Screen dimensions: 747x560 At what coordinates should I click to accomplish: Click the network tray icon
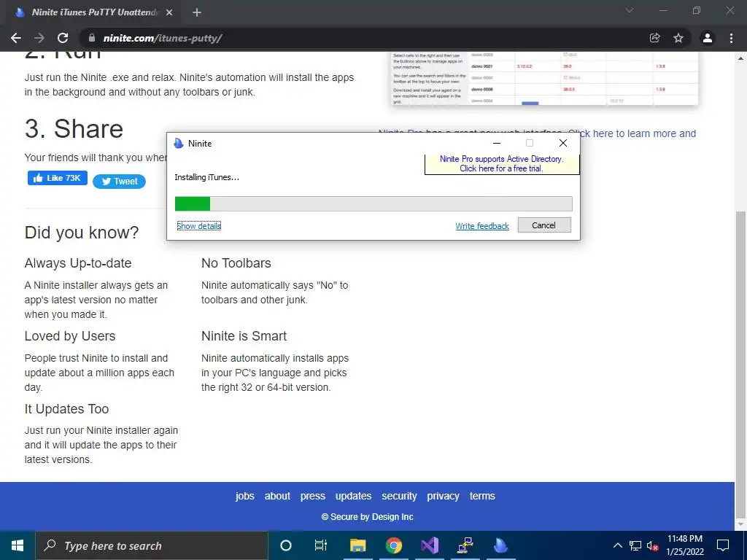click(635, 545)
